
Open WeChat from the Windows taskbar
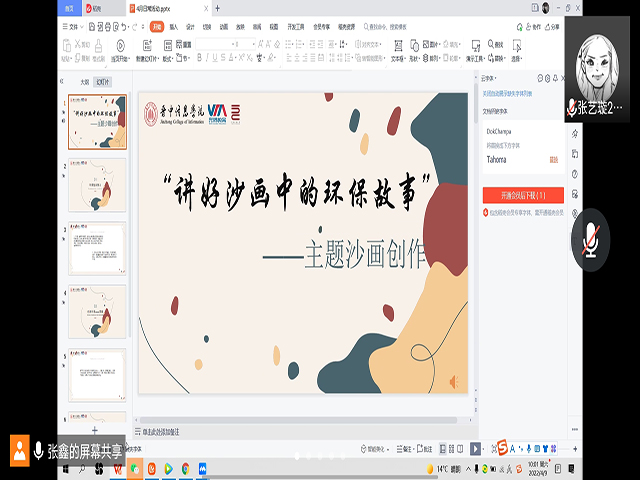[135, 469]
